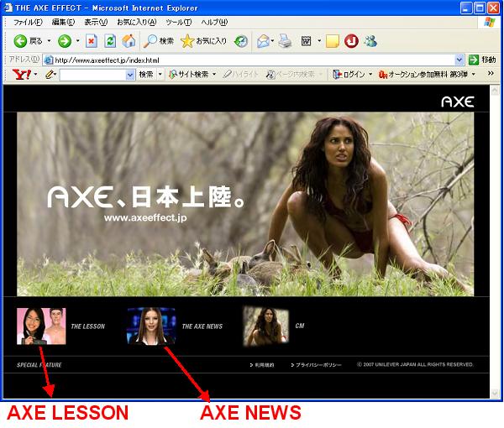Click the History icon in toolbar
Viewport: 504px width, 428px height.
pyautogui.click(x=241, y=40)
